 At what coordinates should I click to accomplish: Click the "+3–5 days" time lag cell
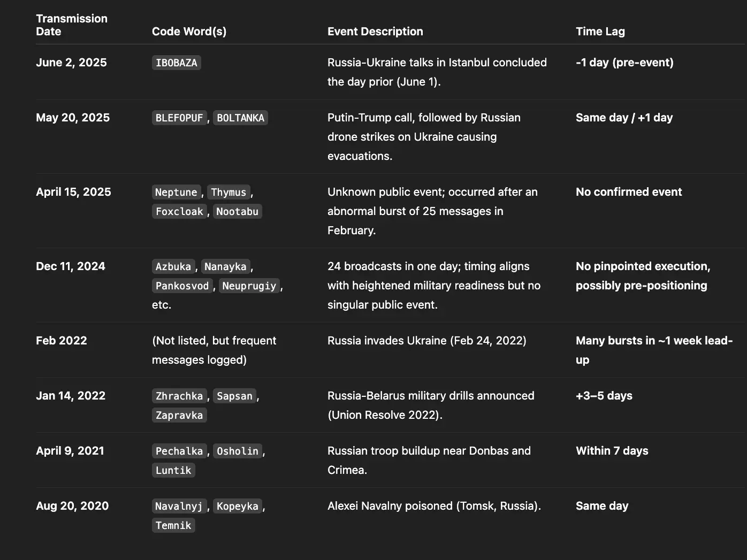click(x=604, y=396)
